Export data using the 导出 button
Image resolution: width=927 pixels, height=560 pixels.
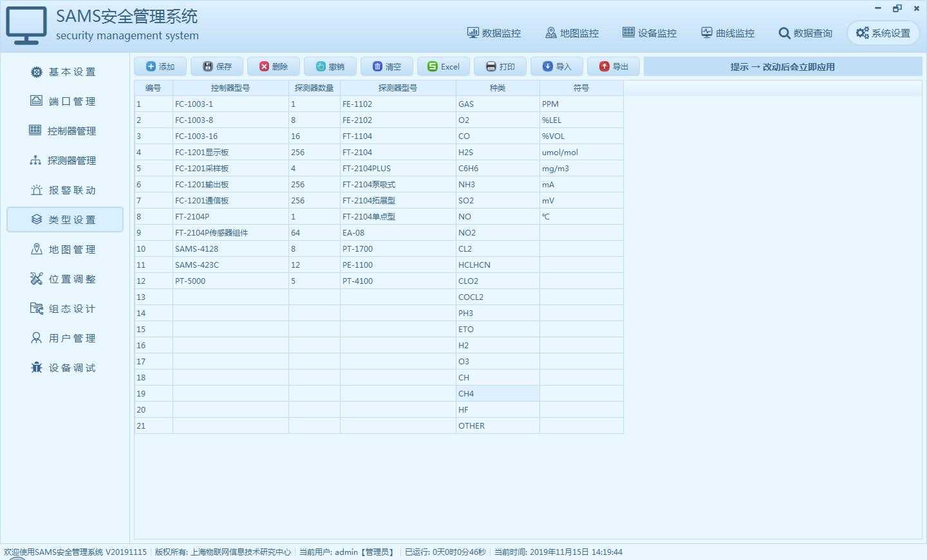tap(613, 66)
